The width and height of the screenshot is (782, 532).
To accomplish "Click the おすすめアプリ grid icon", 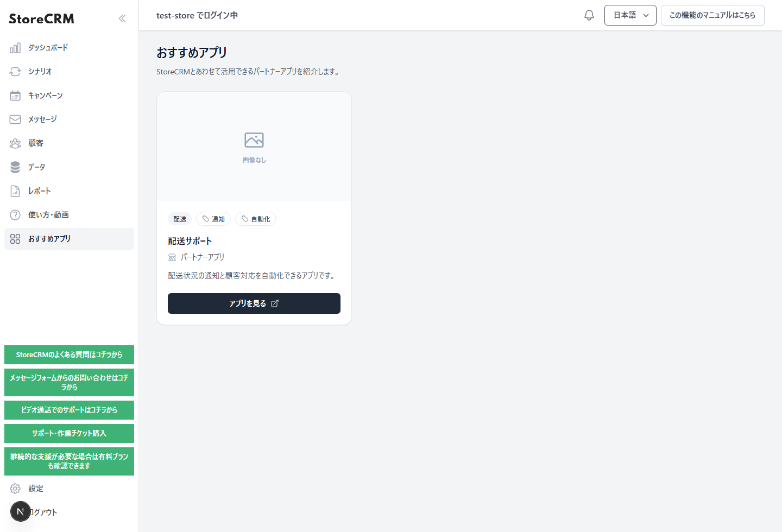I will pos(15,239).
